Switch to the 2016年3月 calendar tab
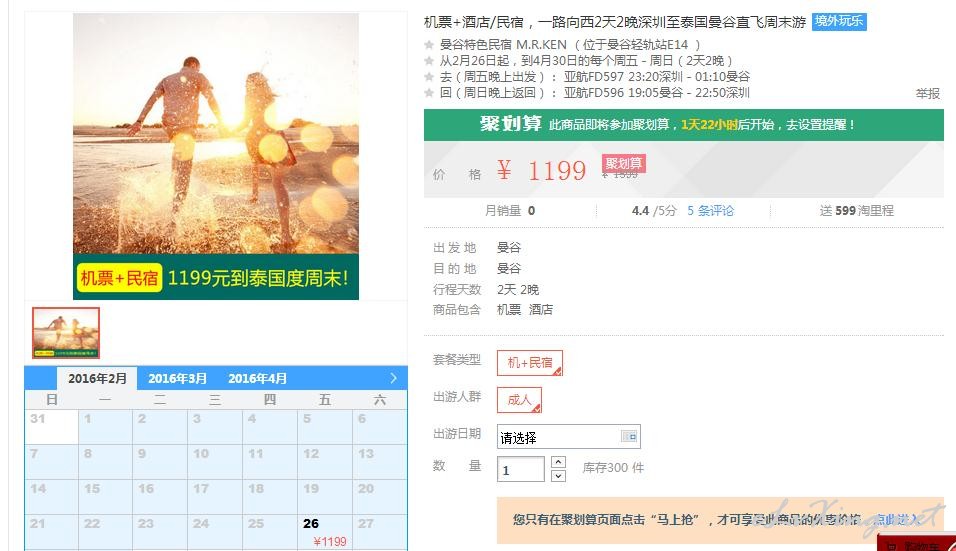956x551 pixels. tap(177, 379)
